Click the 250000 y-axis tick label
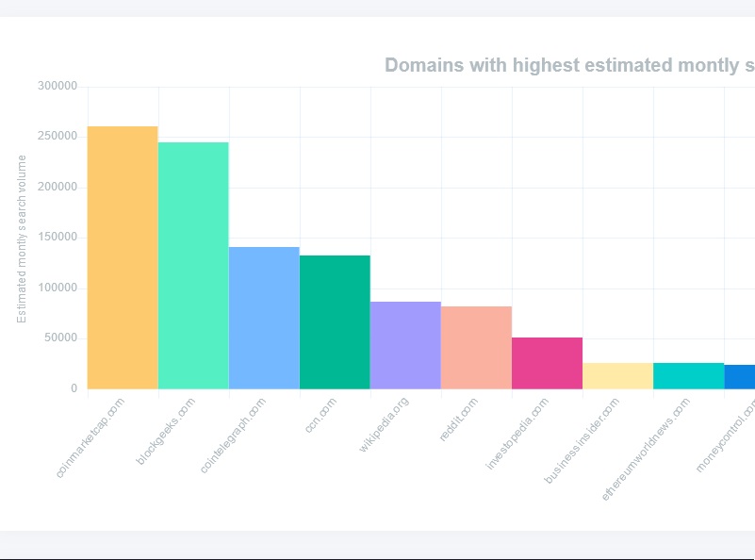This screenshot has width=755, height=560. [x=57, y=137]
